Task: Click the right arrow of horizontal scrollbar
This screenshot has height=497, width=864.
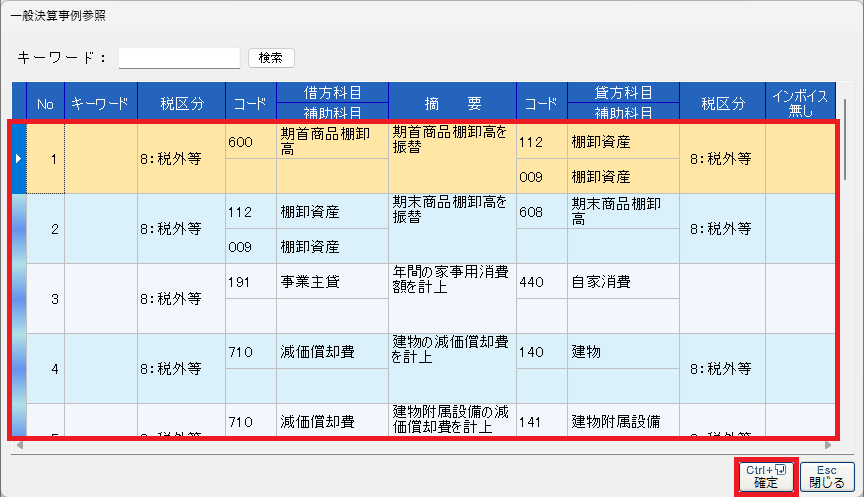Action: tap(829, 445)
